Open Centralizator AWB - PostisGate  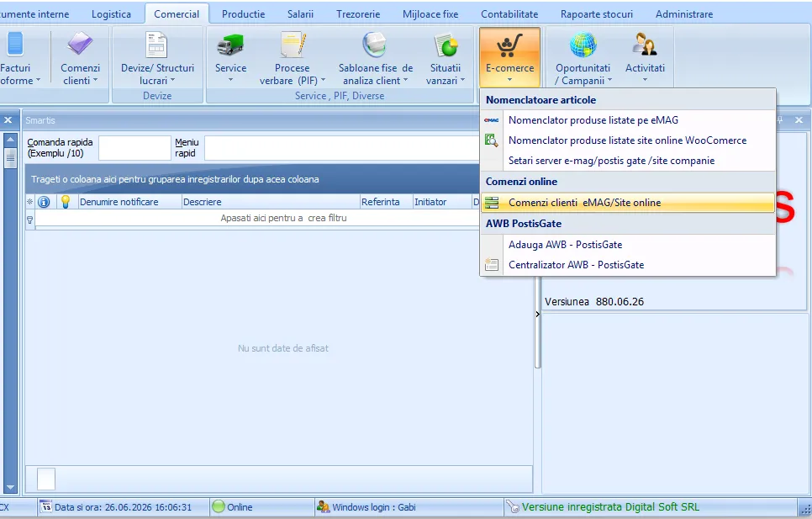coord(628,265)
